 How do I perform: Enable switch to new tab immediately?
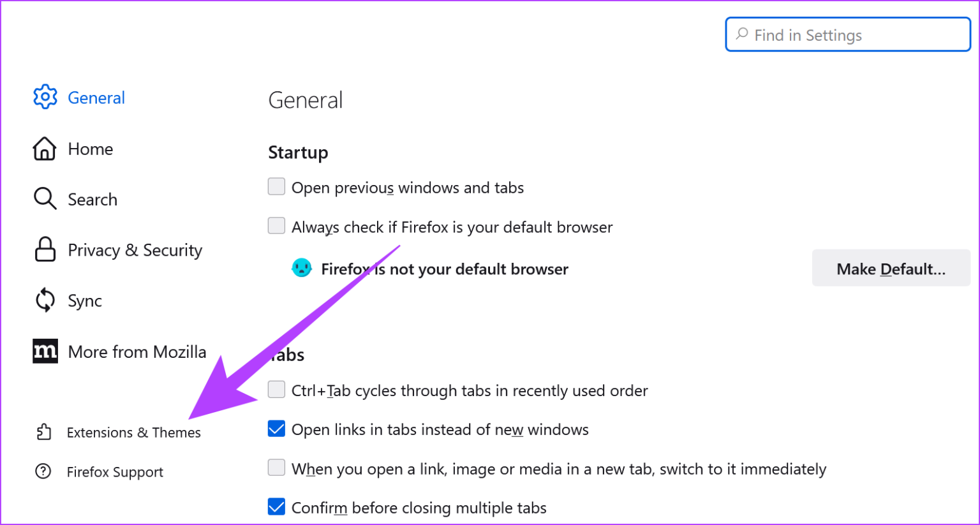(x=276, y=467)
